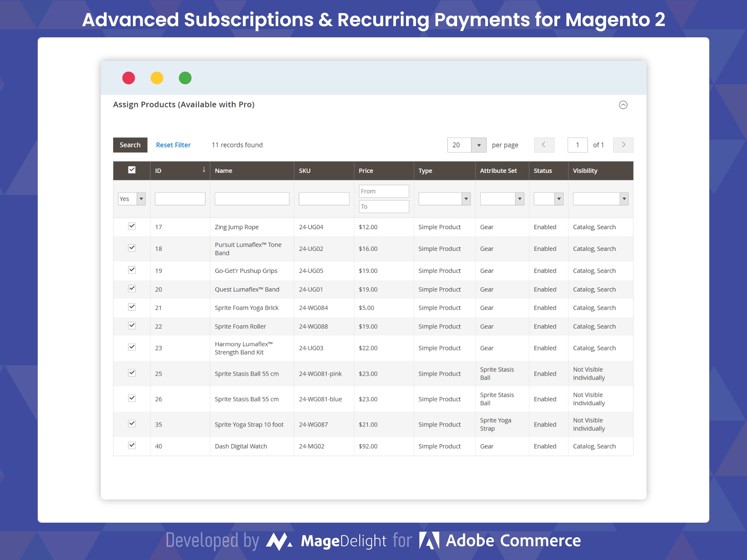Click the next page navigation arrow

coord(623,145)
